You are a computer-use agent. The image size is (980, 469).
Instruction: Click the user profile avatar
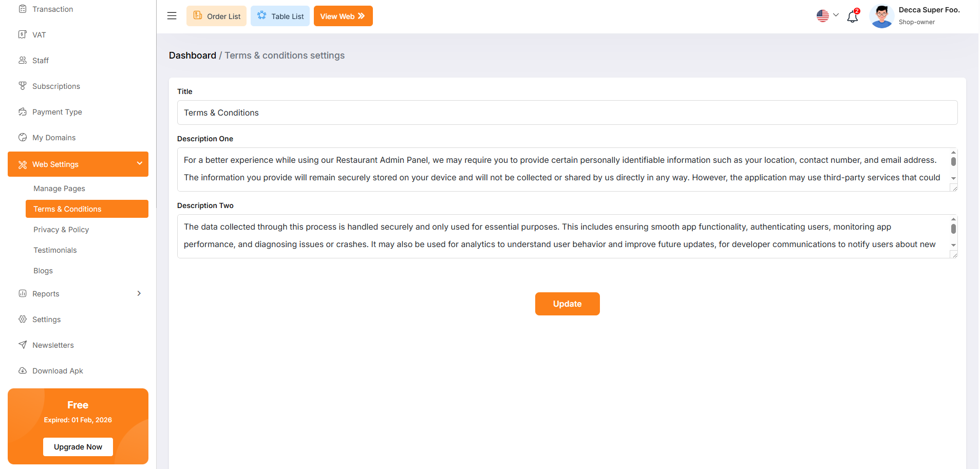(882, 16)
